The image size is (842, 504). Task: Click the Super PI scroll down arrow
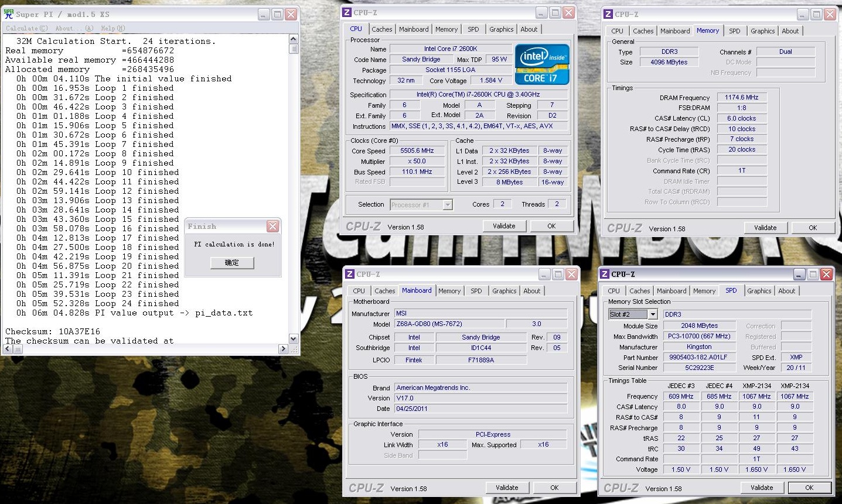click(x=294, y=338)
